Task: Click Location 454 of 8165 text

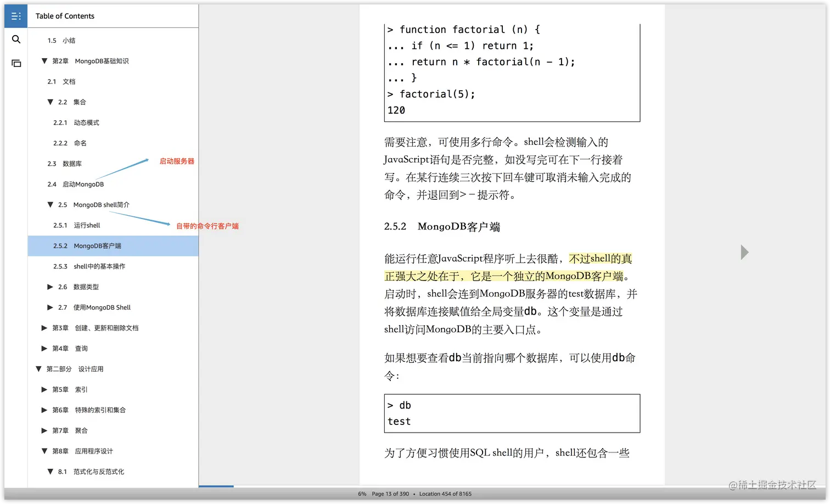Action: coord(445,494)
